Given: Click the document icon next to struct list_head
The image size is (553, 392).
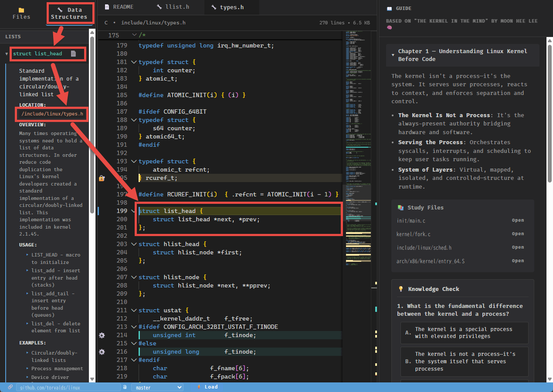Looking at the screenshot, I should click(73, 54).
